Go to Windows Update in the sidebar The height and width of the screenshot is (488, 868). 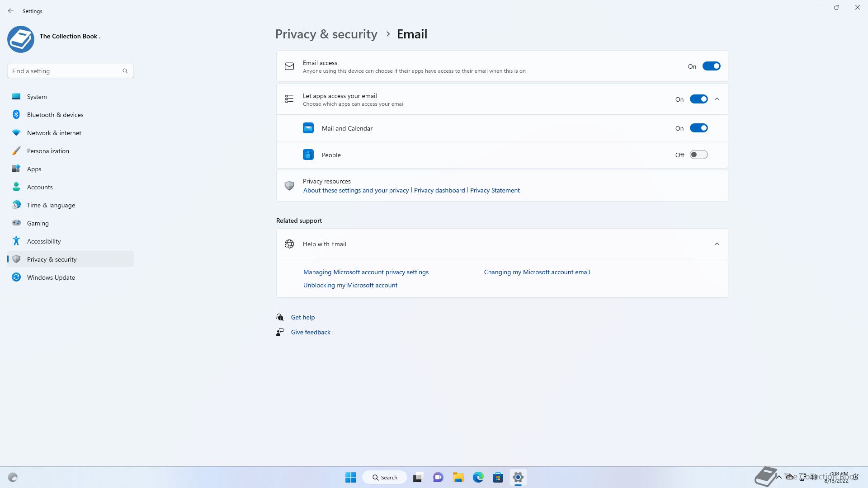[51, 277]
